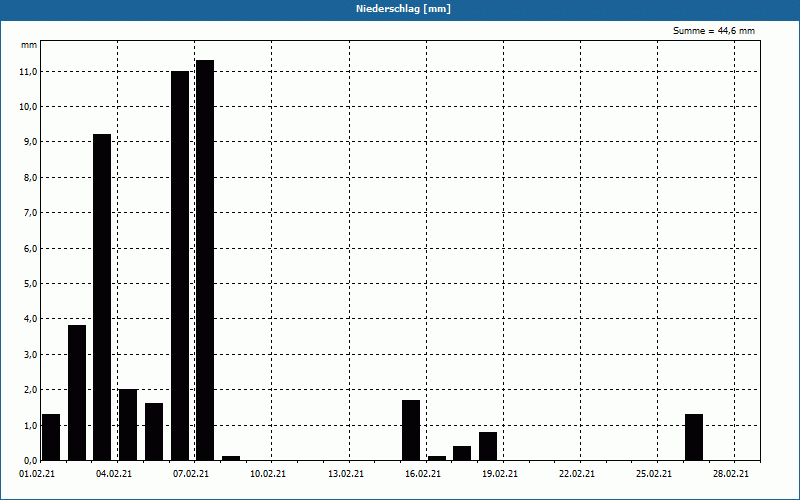Click the Summe = 44,6 mm total label
The image size is (800, 500).
[714, 31]
